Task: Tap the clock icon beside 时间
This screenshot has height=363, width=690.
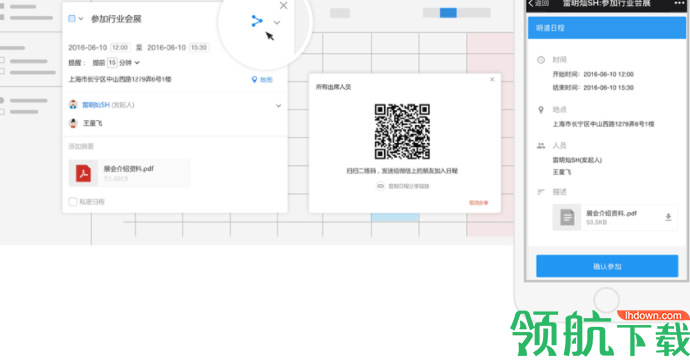Action: (541, 60)
